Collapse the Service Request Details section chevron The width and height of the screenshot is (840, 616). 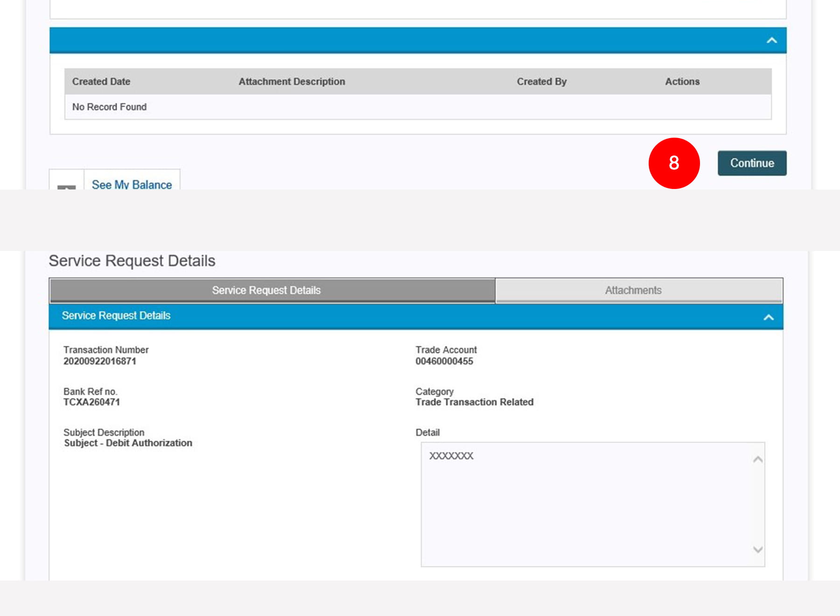(x=768, y=317)
